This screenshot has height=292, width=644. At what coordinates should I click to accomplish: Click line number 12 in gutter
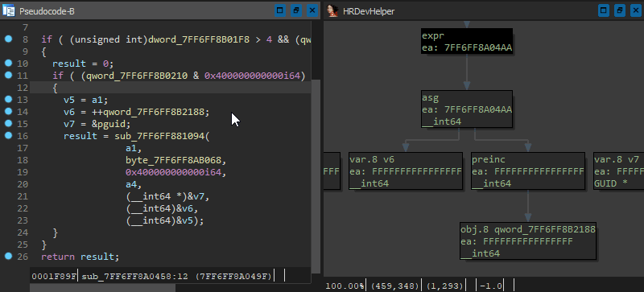point(23,88)
